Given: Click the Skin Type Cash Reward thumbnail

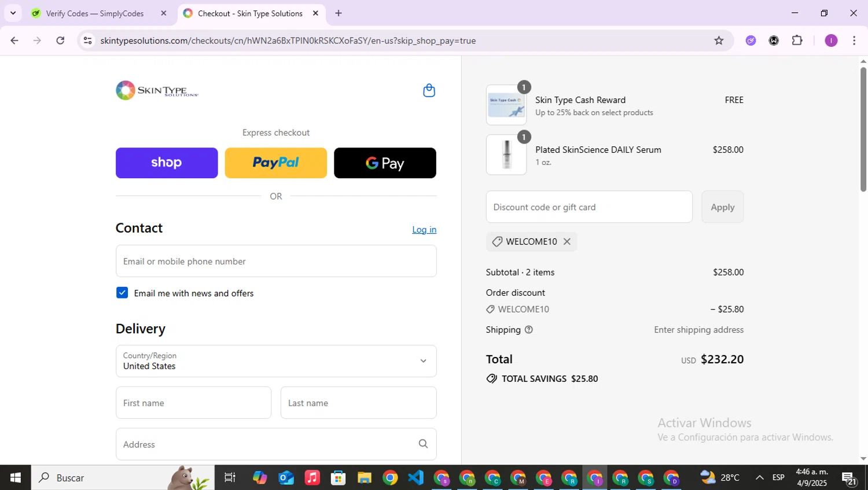Looking at the screenshot, I should click(x=506, y=105).
